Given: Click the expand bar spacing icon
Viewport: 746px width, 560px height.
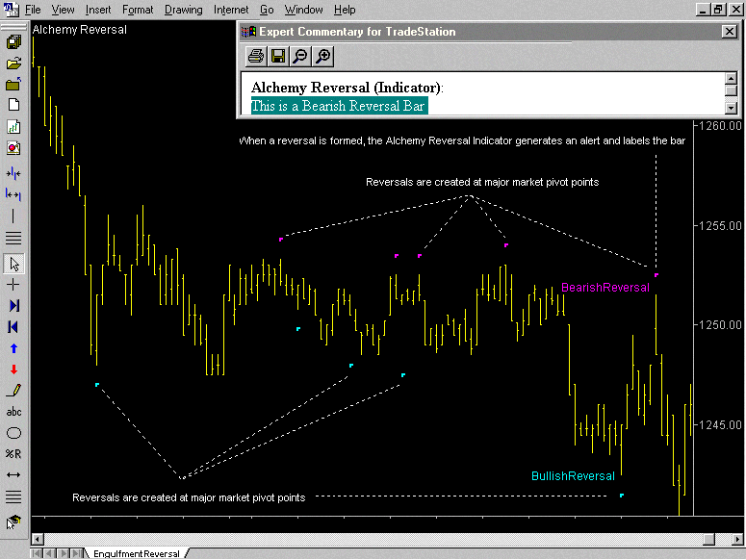Looking at the screenshot, I should pos(13,194).
